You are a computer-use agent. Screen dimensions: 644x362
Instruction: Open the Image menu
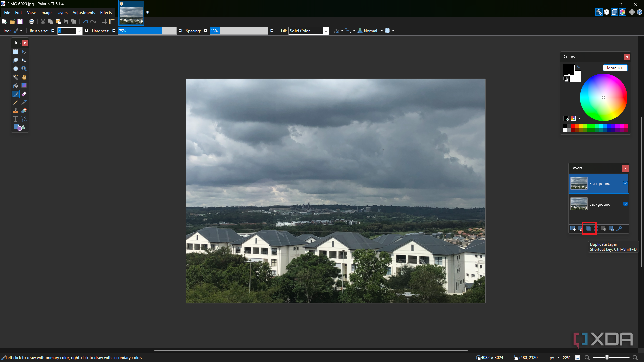(x=46, y=13)
